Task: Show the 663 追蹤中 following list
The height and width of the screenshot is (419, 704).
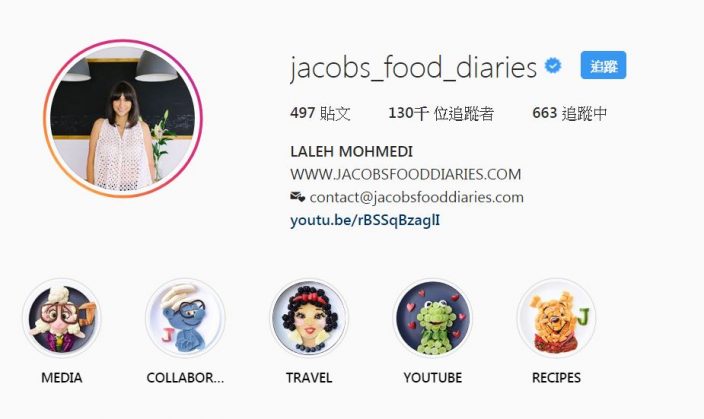Action: [569, 113]
